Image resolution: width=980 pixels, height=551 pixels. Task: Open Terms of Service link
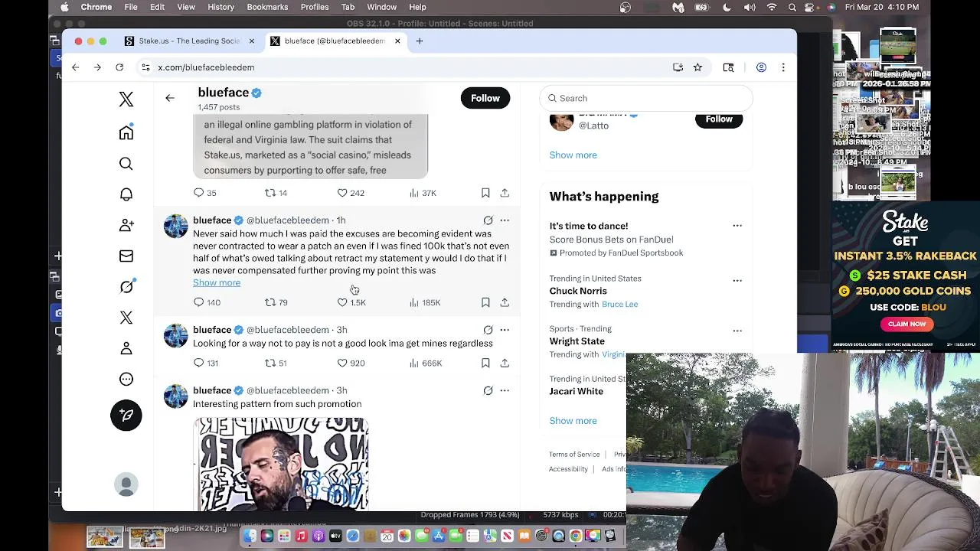(574, 455)
